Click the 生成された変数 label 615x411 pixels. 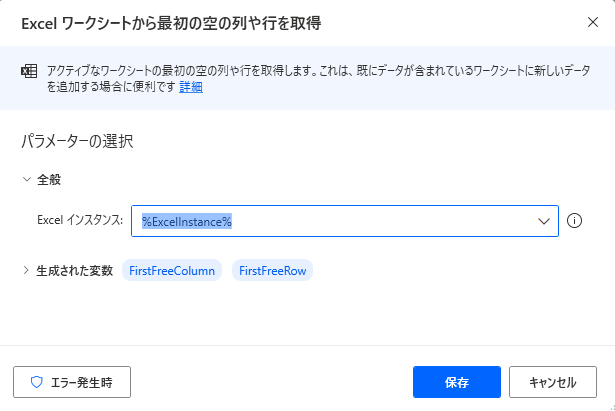click(75, 271)
